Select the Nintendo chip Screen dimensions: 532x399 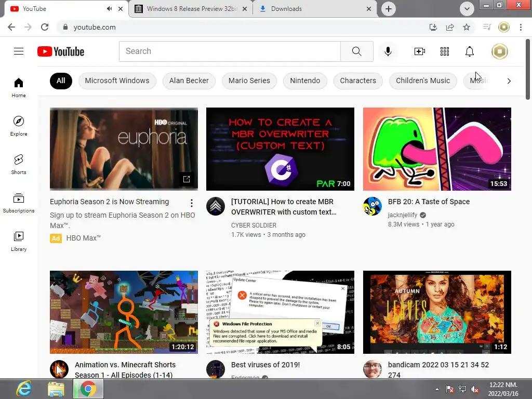305,81
